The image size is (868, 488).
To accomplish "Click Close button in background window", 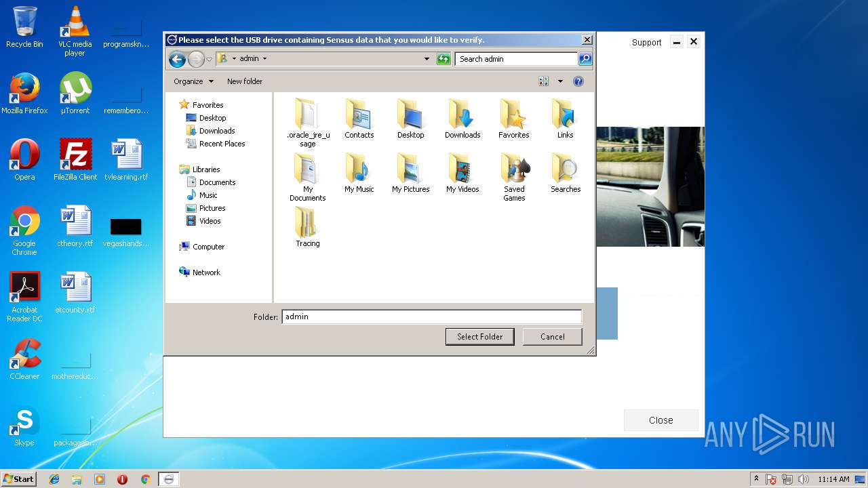I will coord(661,420).
